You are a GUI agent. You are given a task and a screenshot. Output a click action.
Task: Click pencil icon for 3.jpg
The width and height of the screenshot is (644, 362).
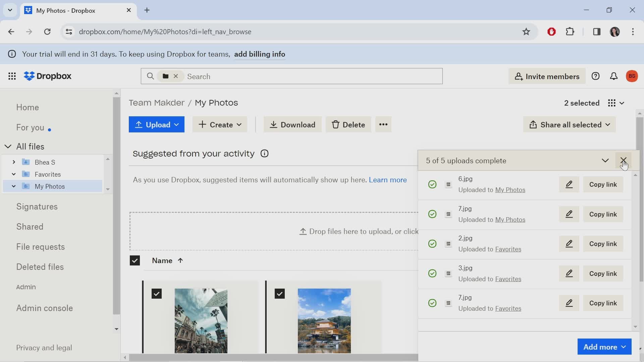tap(569, 274)
